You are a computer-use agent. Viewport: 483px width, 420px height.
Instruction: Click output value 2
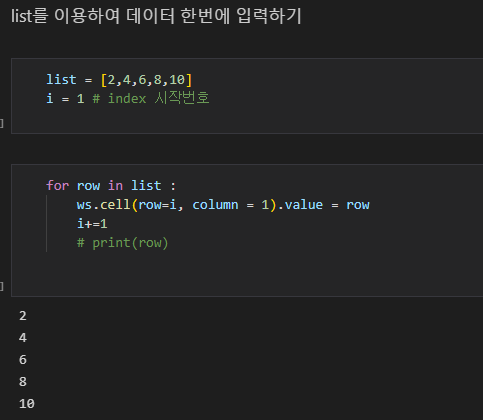click(x=23, y=316)
